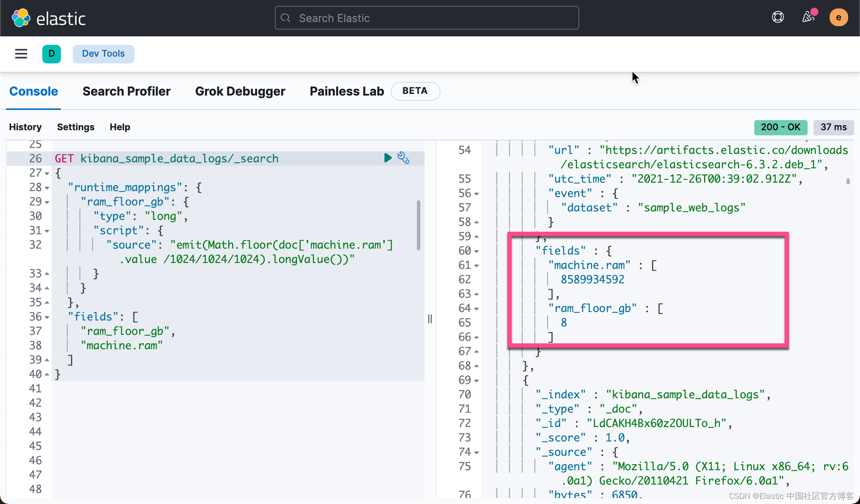Click the Search Elastic input field

426,18
